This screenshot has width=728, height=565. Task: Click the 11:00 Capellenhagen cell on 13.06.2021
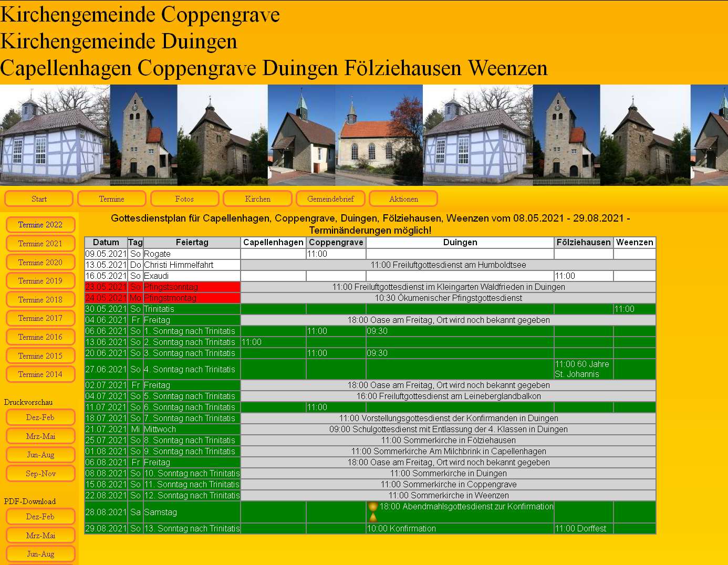click(x=273, y=342)
